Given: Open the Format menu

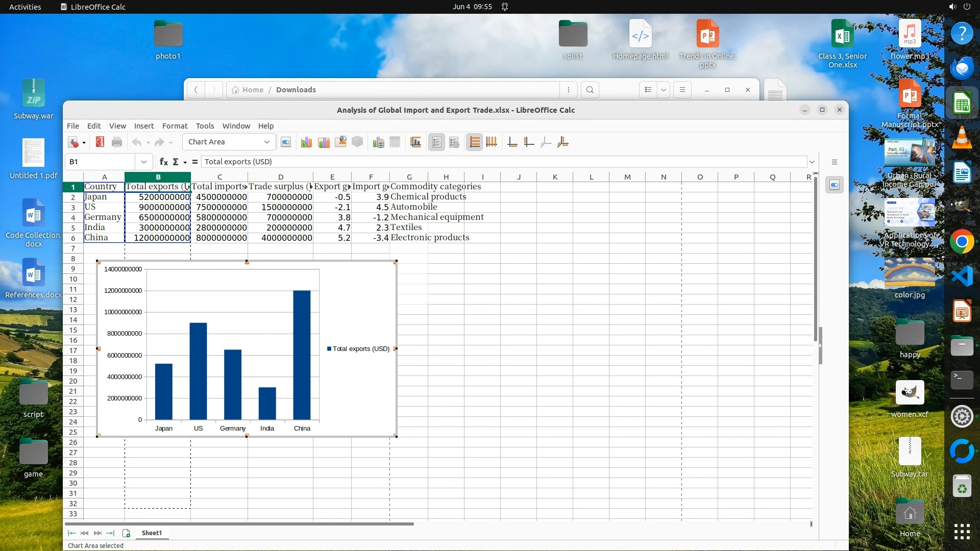Looking at the screenshot, I should tap(175, 126).
